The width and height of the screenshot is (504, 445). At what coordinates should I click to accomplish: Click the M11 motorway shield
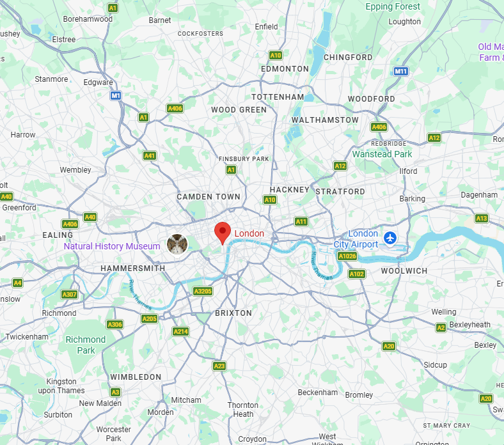[x=401, y=72]
